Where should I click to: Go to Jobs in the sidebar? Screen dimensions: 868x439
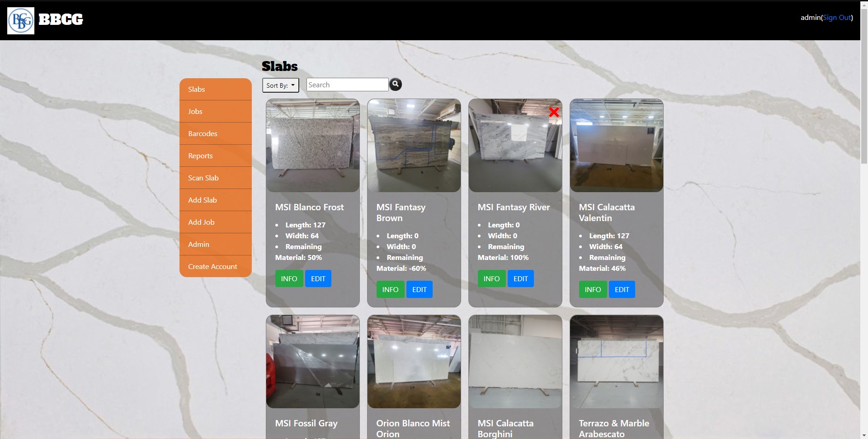click(216, 111)
